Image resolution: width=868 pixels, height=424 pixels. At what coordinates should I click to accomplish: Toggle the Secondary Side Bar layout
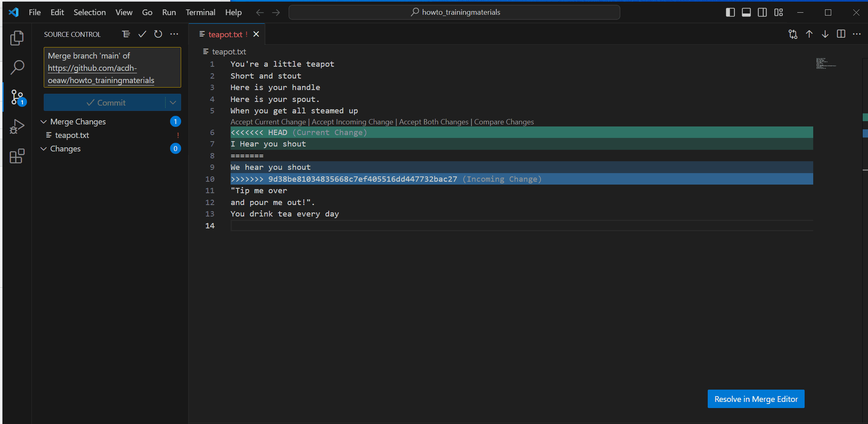click(x=762, y=12)
